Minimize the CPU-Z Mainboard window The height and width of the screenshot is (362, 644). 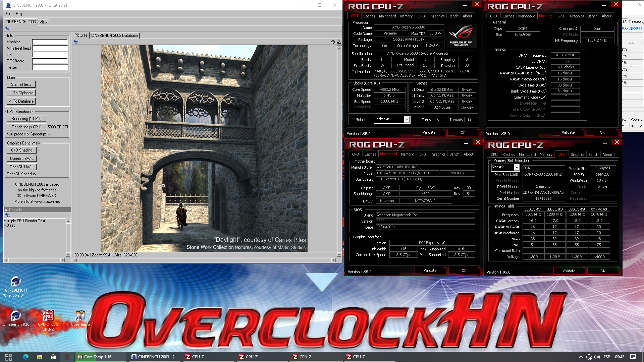(x=466, y=143)
